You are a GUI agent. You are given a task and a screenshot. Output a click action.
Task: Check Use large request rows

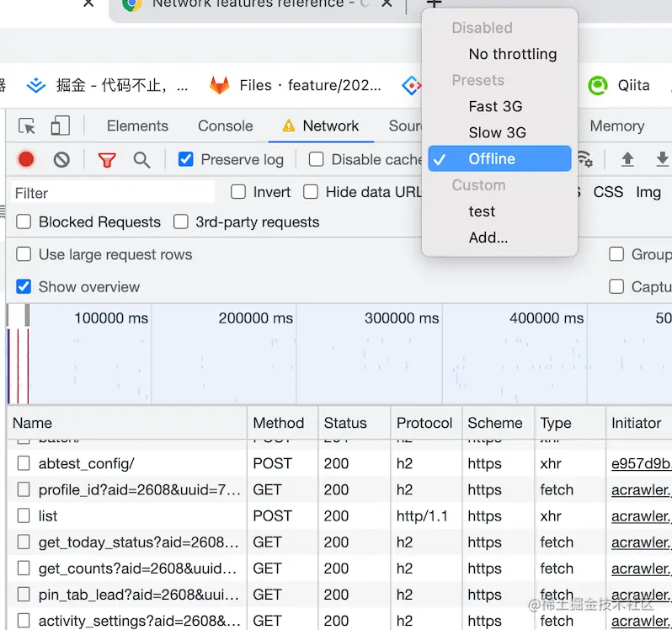point(24,254)
